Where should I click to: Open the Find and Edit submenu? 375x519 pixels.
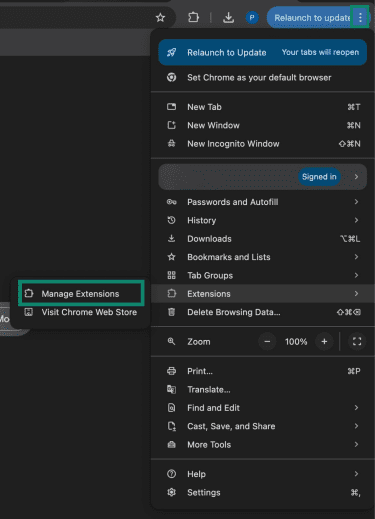coord(263,408)
